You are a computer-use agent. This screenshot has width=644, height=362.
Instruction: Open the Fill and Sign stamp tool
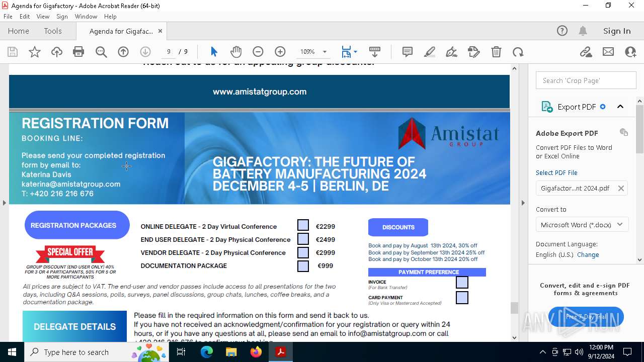tap(474, 52)
